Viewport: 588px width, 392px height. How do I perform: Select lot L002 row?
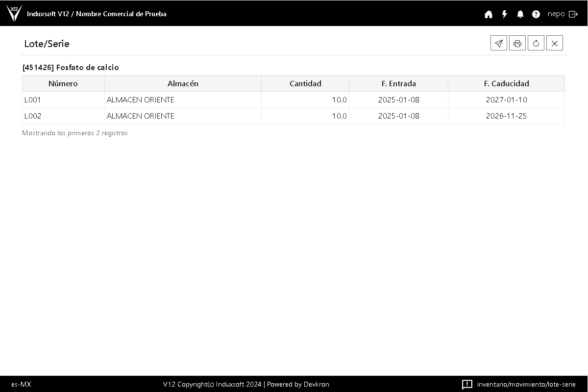[33, 116]
